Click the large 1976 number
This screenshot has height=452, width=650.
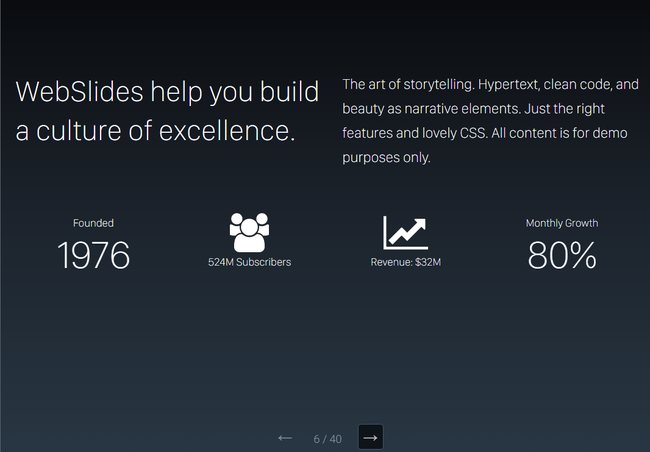point(93,256)
